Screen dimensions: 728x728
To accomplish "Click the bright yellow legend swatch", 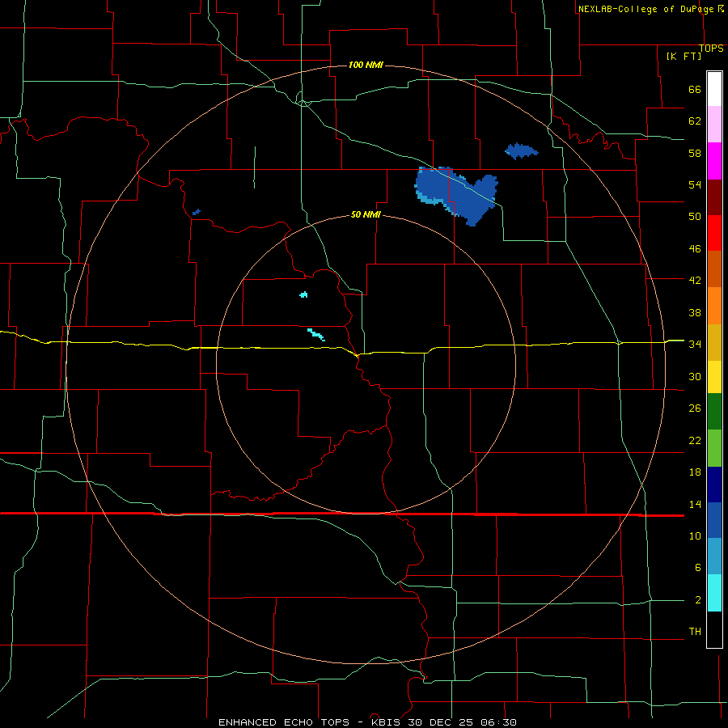I will click(714, 377).
